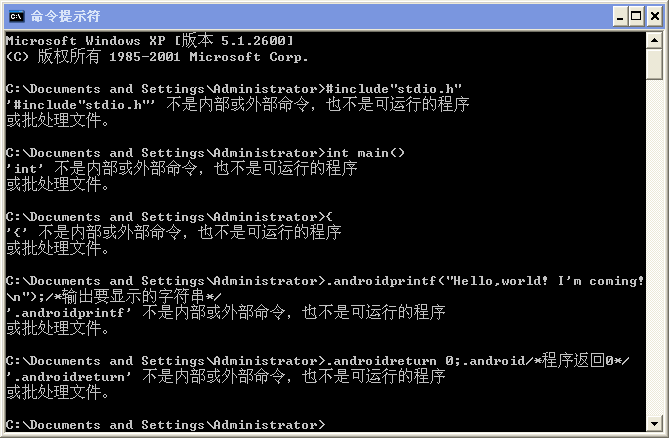This screenshot has height=438, width=669.
Task: Click the empty scrollbar track below the thumb
Action: click(x=654, y=247)
